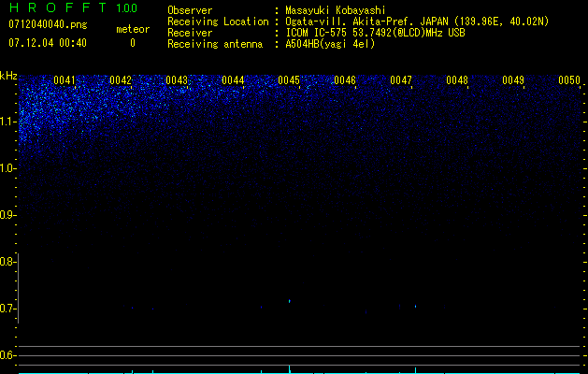Click time marker 0041
Viewport: 588px width, 374px height.
point(65,79)
